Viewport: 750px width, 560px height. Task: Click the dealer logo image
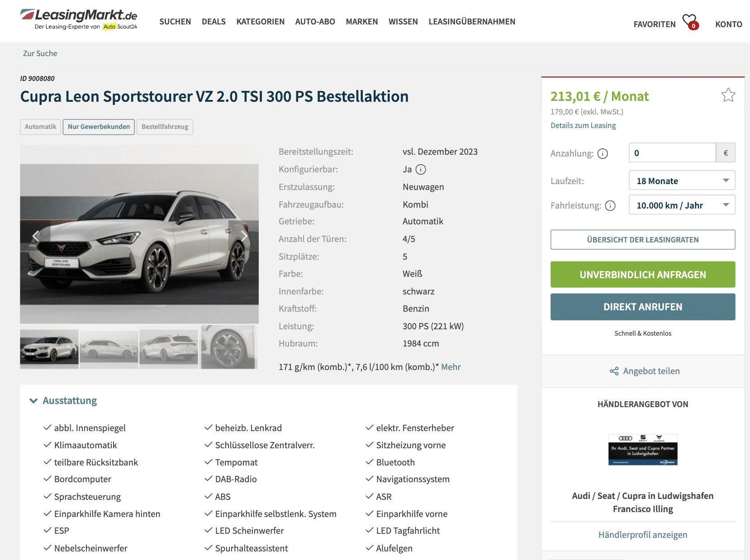pos(643,450)
